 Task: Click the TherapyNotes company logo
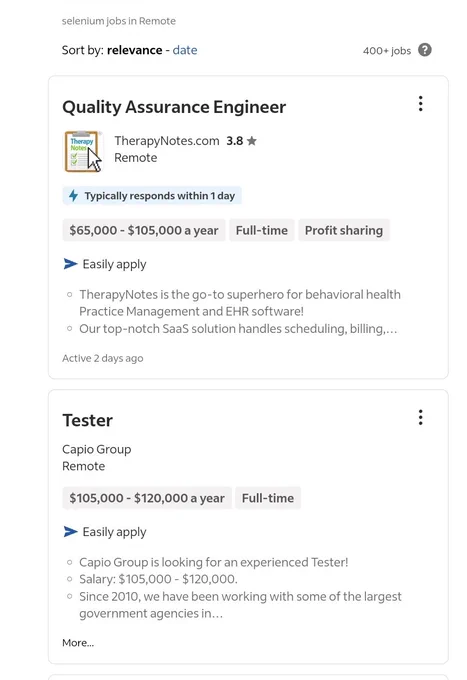[x=82, y=151]
